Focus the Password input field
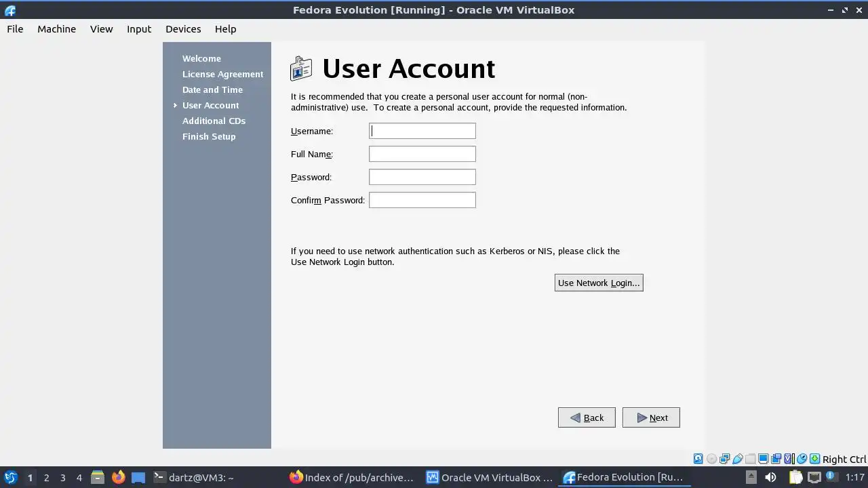Image resolution: width=868 pixels, height=488 pixels. (x=422, y=177)
